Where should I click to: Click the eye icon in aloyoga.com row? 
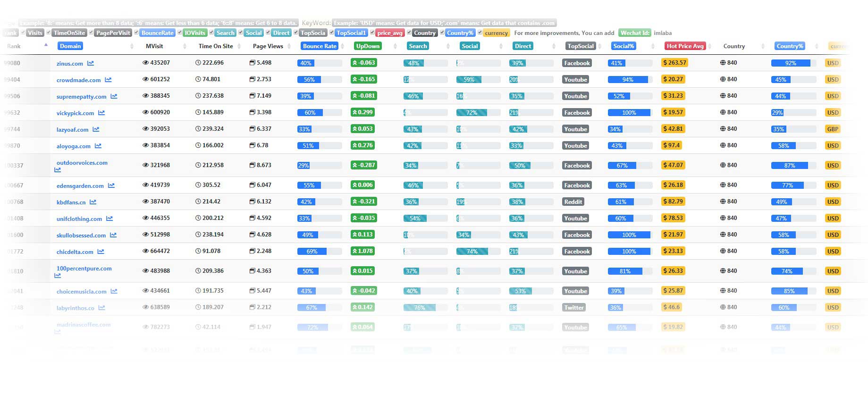(145, 145)
